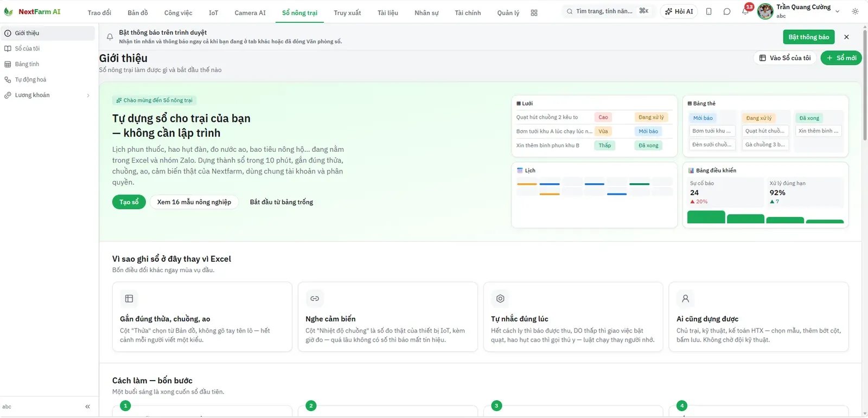Open Xem 16 mẫu nông nghiệp
Screen dimensions: 868x418
point(194,202)
